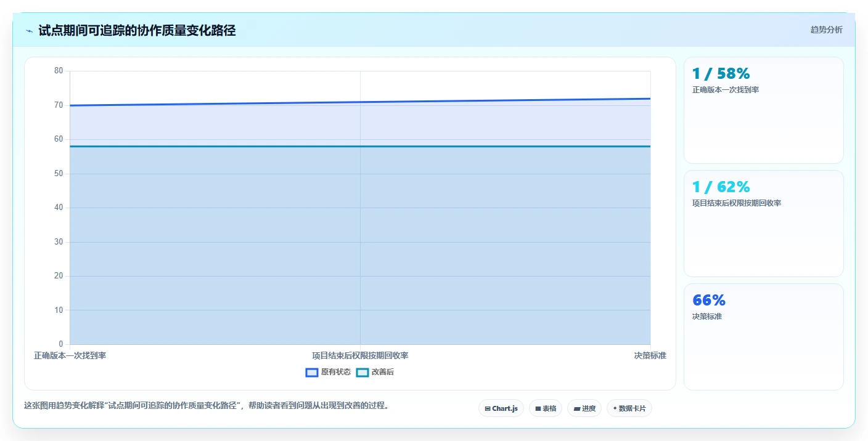Click the y-axis tick 0
This screenshot has width=868, height=441.
61,344
